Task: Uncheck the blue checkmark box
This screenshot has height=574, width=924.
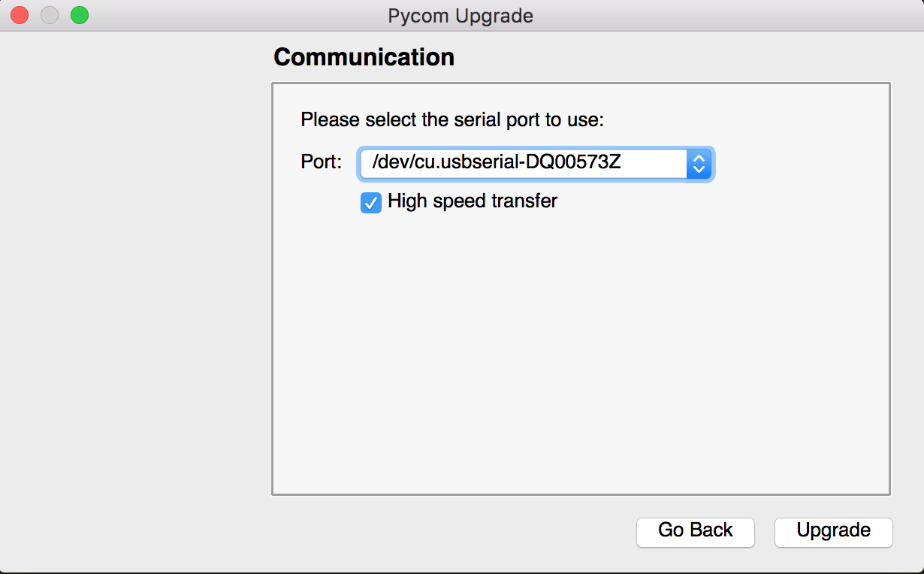Action: [x=371, y=203]
